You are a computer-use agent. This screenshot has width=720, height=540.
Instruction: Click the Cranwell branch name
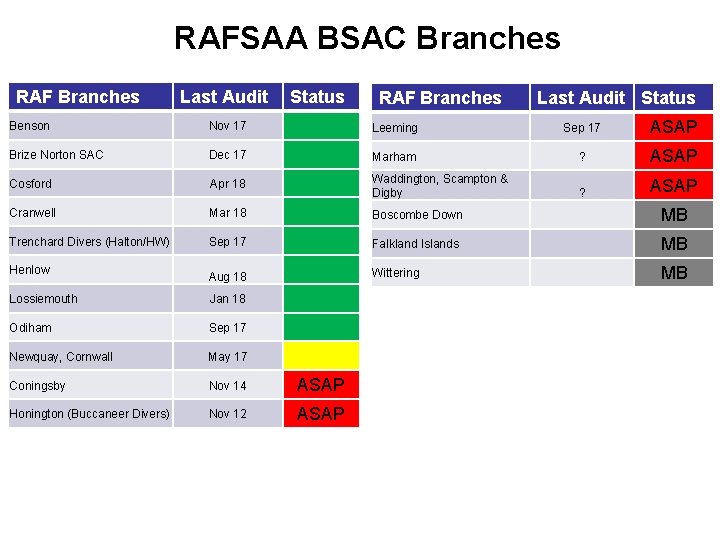pyautogui.click(x=32, y=213)
